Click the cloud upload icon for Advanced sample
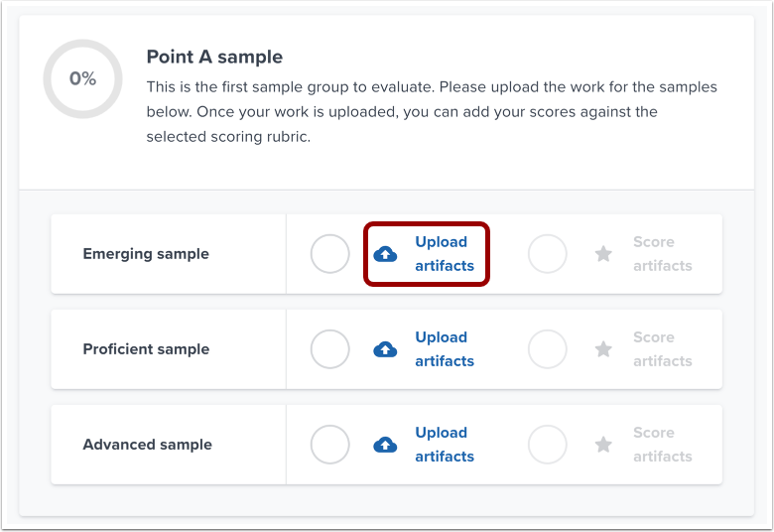 tap(385, 445)
